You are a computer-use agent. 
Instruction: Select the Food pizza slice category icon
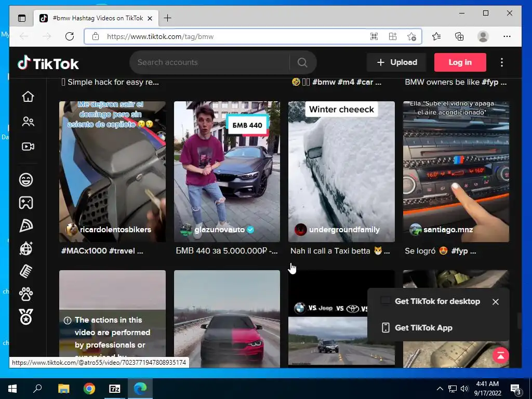(x=26, y=225)
